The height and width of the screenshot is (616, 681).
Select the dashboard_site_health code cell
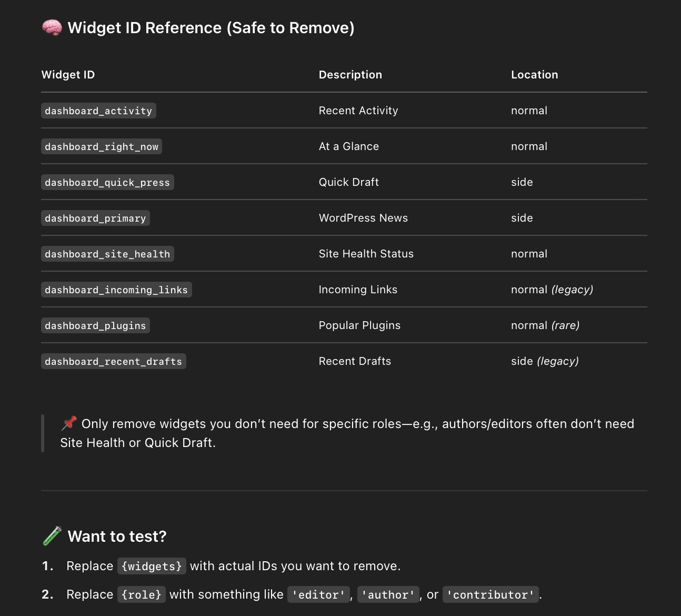click(x=107, y=254)
